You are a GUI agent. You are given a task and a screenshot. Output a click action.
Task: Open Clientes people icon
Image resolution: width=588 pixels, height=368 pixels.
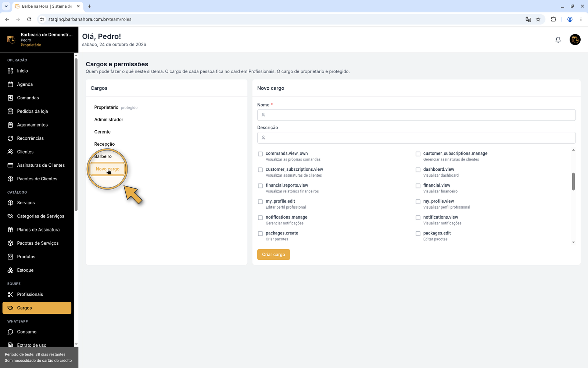pos(10,152)
